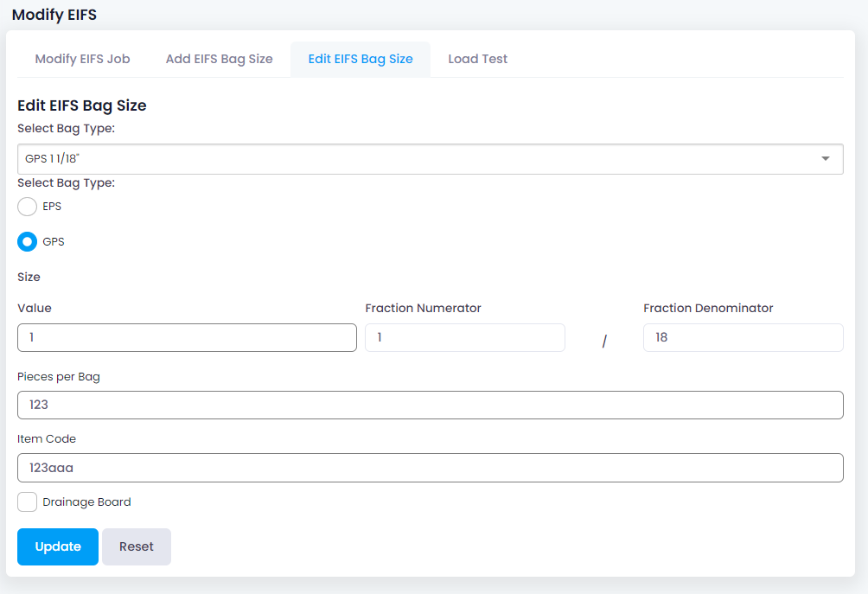
Task: Focus the size Value input field
Action: click(x=187, y=338)
